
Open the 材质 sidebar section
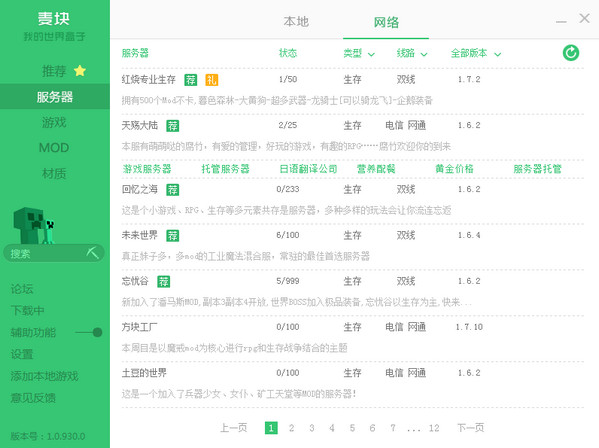coord(55,173)
